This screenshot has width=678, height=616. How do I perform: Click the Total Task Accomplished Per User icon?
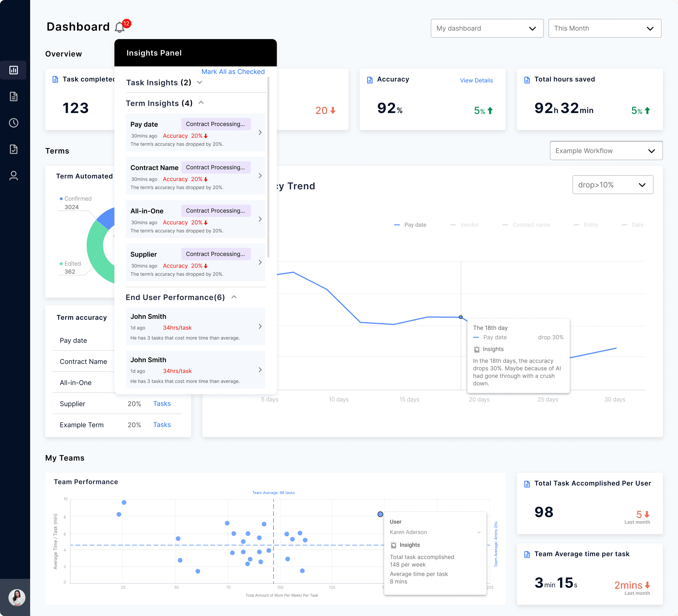[x=527, y=484]
